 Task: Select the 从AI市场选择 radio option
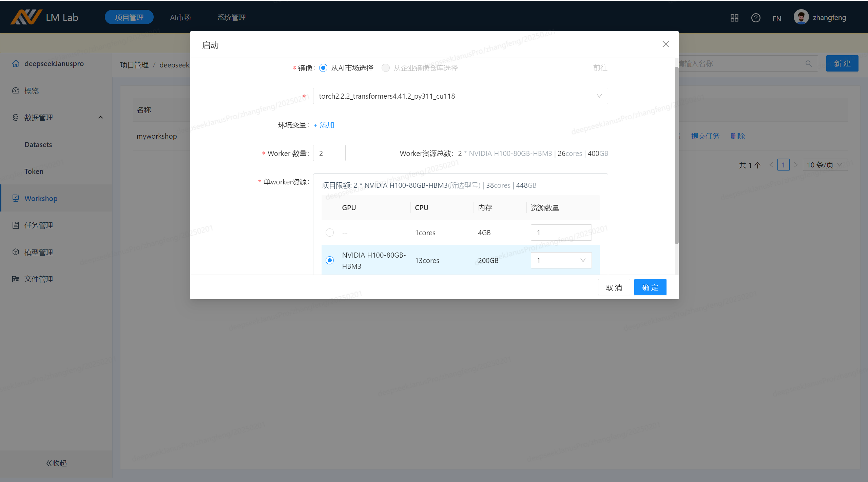click(323, 68)
